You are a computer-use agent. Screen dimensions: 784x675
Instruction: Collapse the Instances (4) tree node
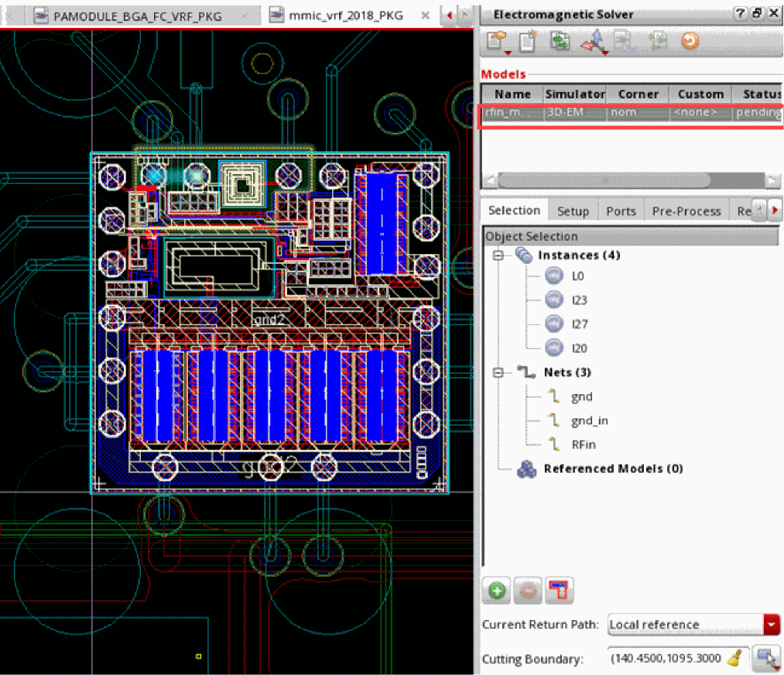pos(498,255)
